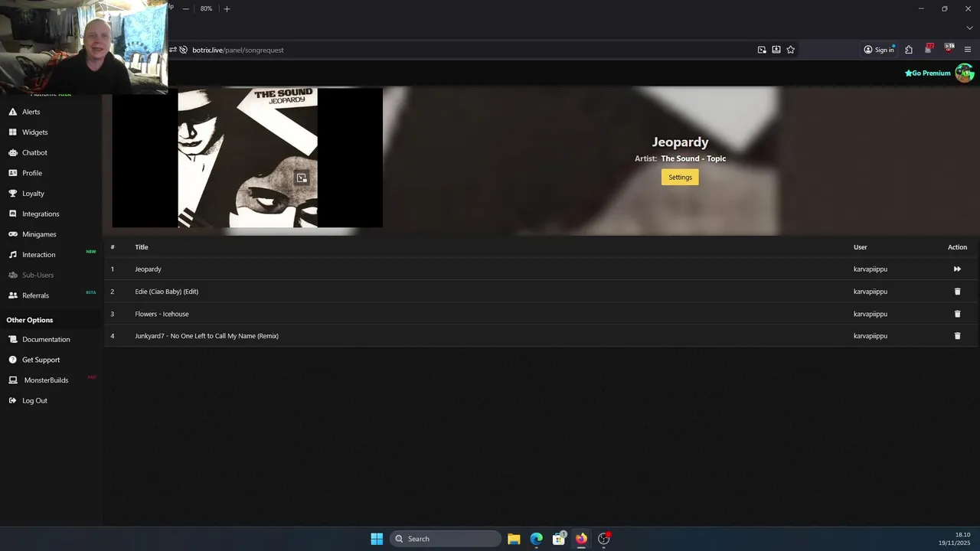980x551 pixels.
Task: Select Loyalty in the sidebar
Action: (33, 194)
